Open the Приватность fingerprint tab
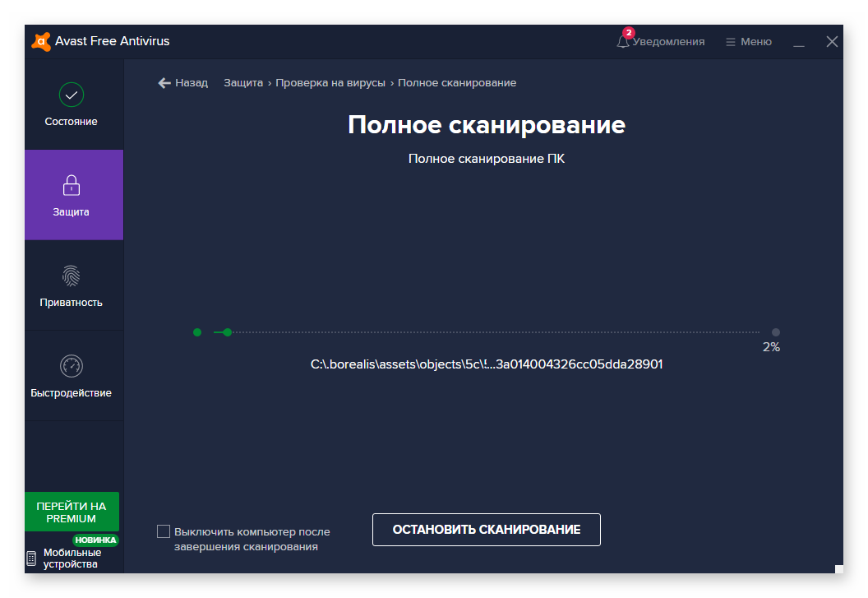The height and width of the screenshot is (598, 868). coord(74,285)
